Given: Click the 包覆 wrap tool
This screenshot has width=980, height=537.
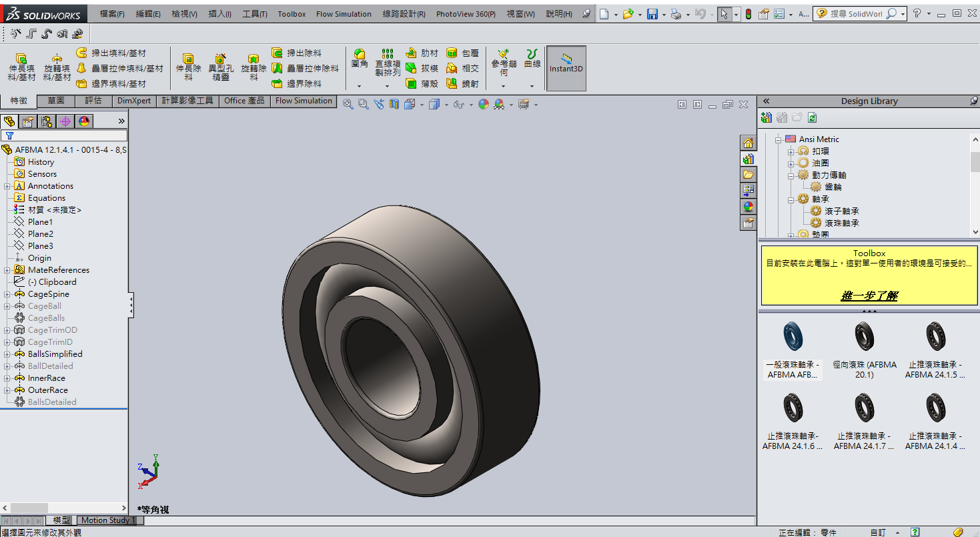Looking at the screenshot, I should click(x=462, y=53).
